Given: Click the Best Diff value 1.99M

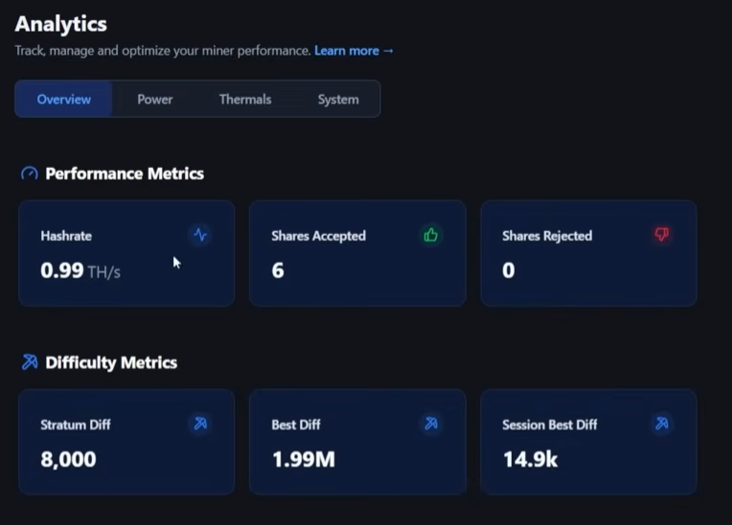Looking at the screenshot, I should click(303, 459).
